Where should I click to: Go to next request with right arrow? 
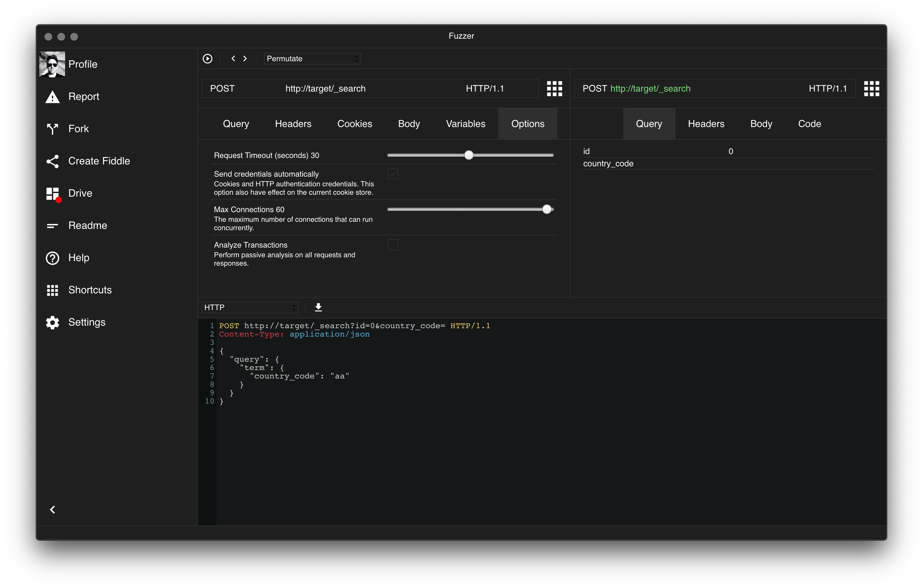245,59
